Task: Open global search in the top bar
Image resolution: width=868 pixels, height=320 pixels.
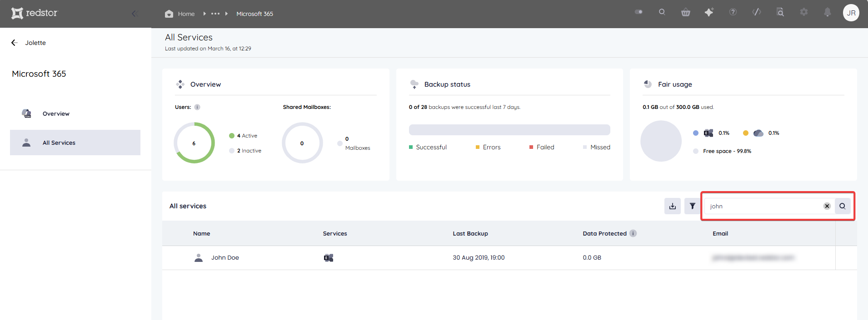Action: point(662,12)
